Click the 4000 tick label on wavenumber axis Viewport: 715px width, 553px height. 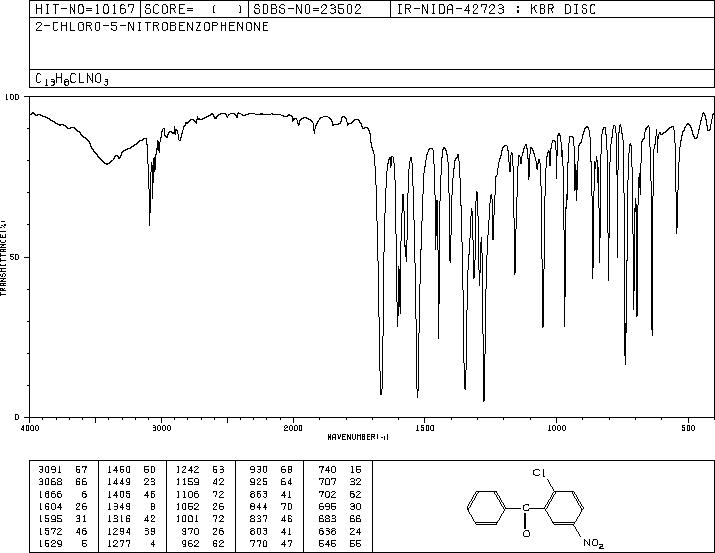(x=30, y=428)
